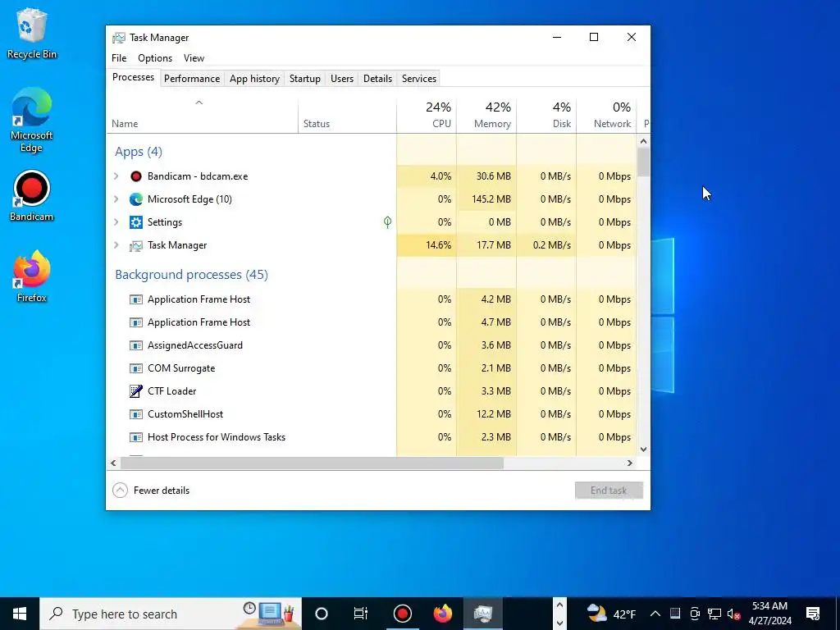Select the Bandicam desktop shortcut
This screenshot has width=840, height=630.
(32, 196)
